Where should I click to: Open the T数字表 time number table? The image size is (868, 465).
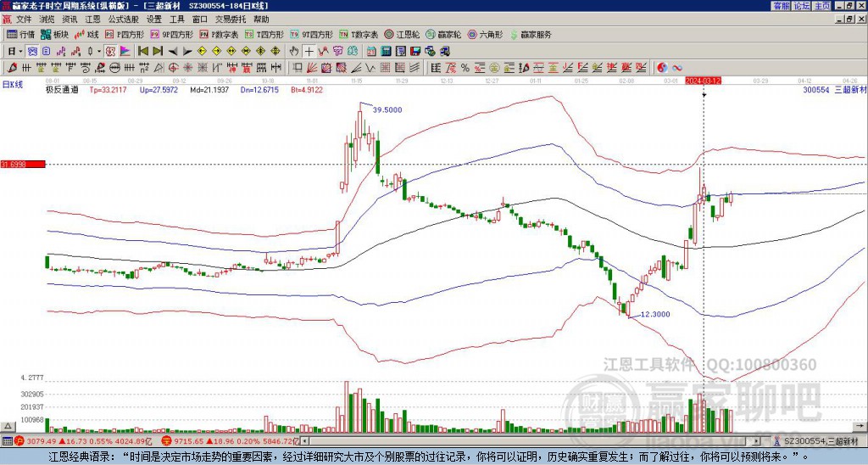(x=359, y=34)
